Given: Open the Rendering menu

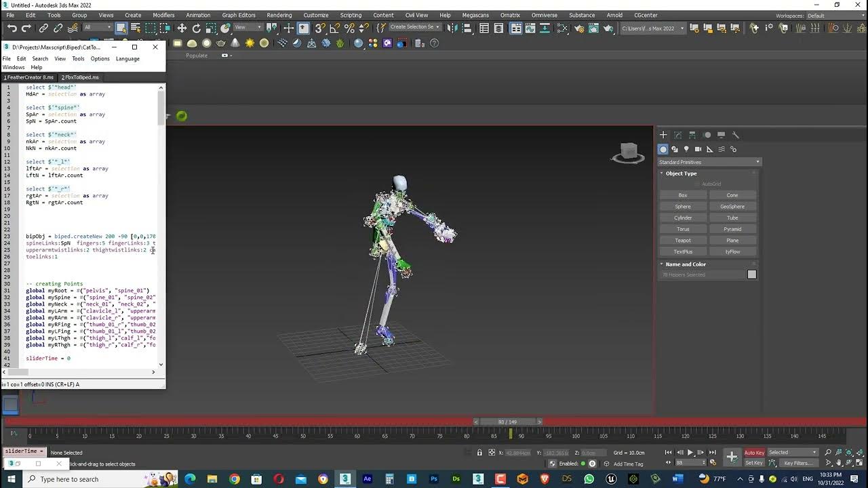Looking at the screenshot, I should (279, 15).
